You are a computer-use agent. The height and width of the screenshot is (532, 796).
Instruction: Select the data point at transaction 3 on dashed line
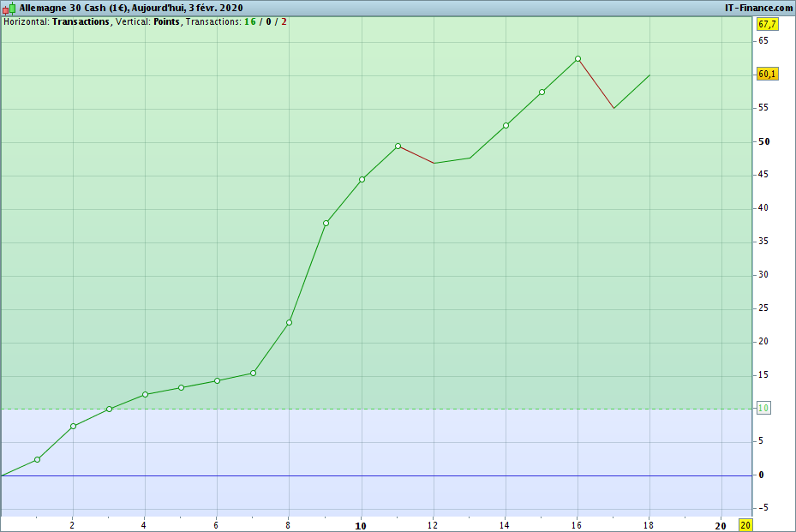pos(109,409)
